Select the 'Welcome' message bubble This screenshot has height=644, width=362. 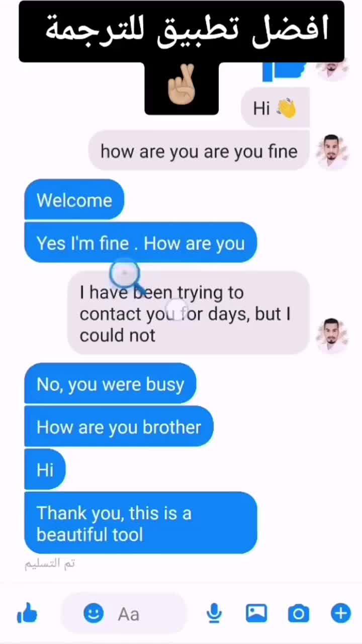74,200
